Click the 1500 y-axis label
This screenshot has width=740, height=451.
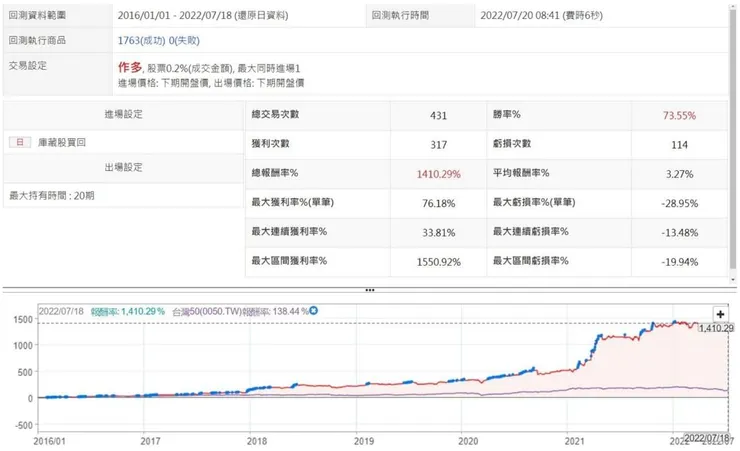[x=23, y=319]
